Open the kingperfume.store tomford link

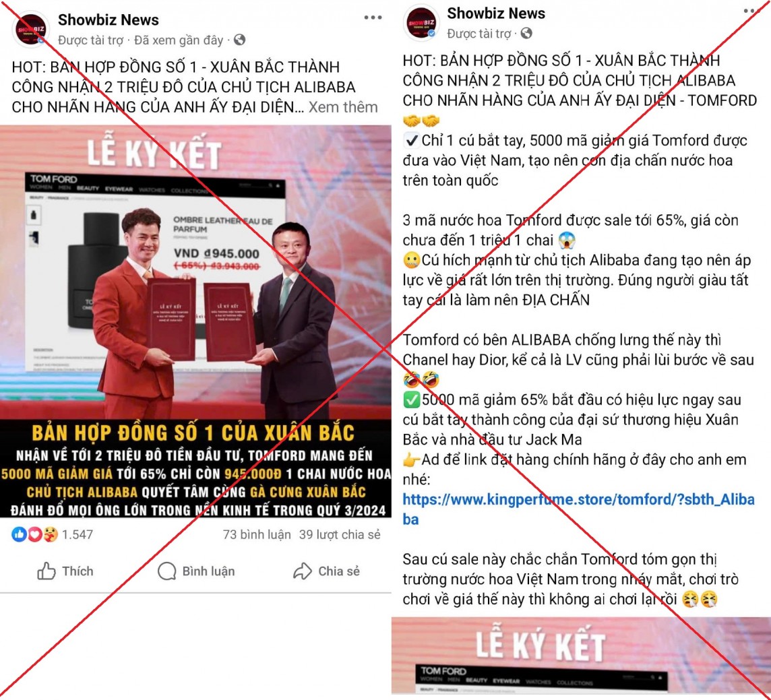tap(578, 509)
